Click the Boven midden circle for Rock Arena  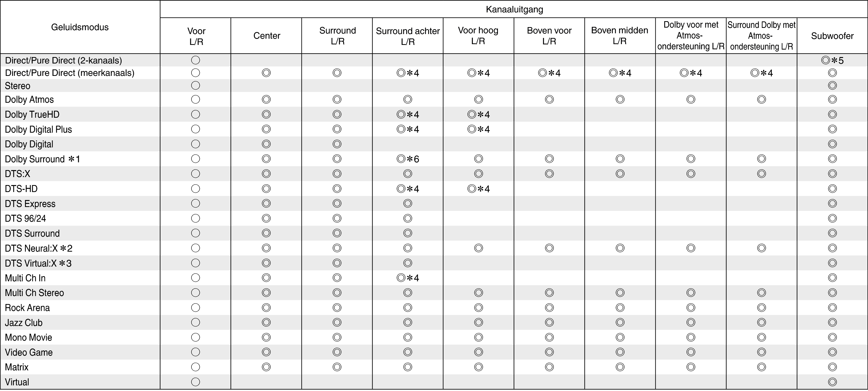pos(620,308)
